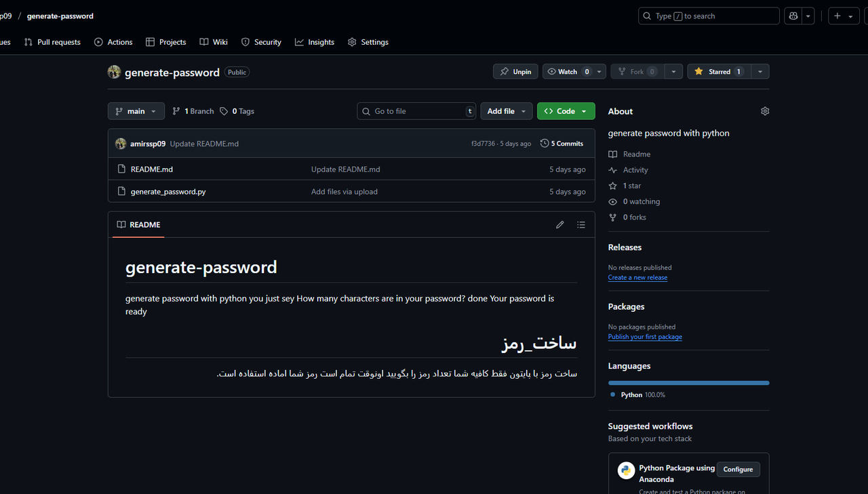Open the Add files via upload commit
The width and height of the screenshot is (868, 494).
click(344, 192)
